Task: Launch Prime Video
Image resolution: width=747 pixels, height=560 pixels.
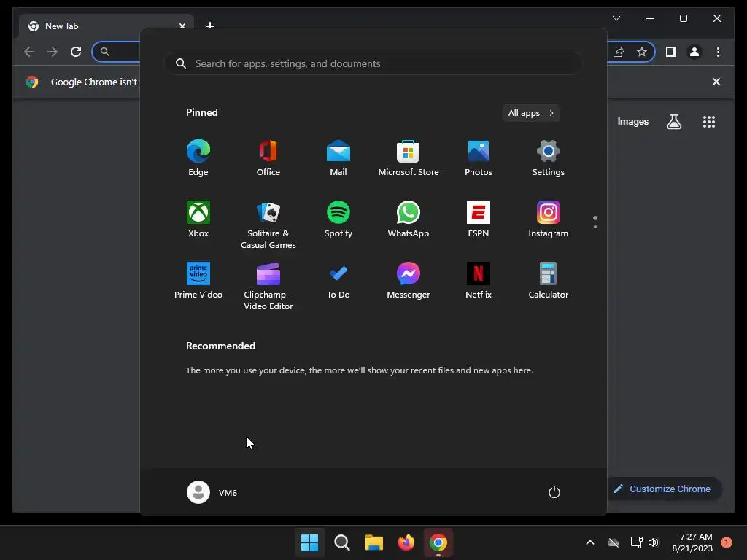Action: [x=198, y=281]
